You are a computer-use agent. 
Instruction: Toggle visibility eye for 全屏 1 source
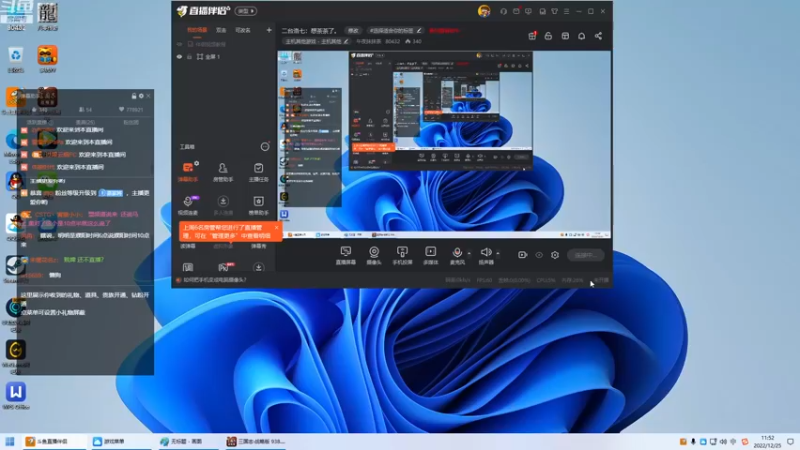179,57
